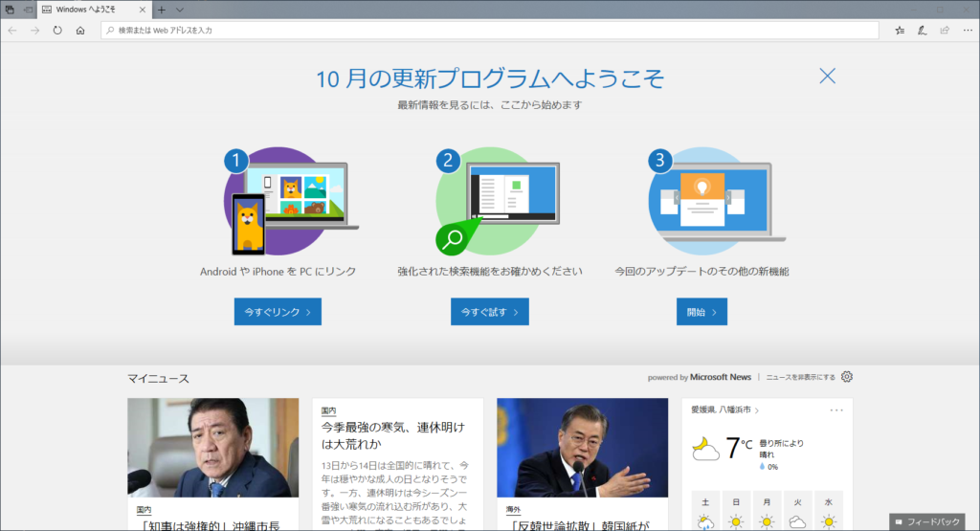Open the Korean president news photo

(583, 448)
